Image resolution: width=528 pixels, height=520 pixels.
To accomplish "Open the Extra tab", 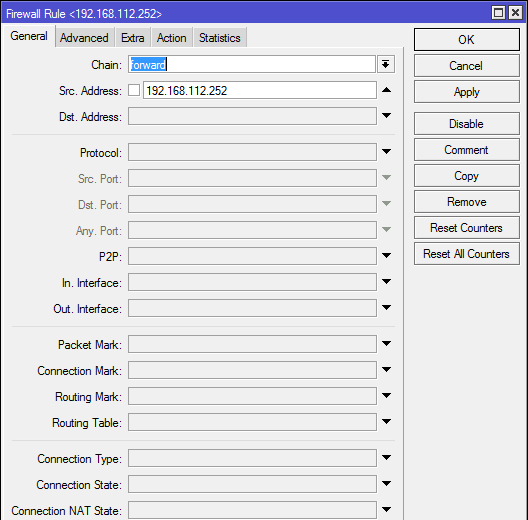I will [133, 38].
